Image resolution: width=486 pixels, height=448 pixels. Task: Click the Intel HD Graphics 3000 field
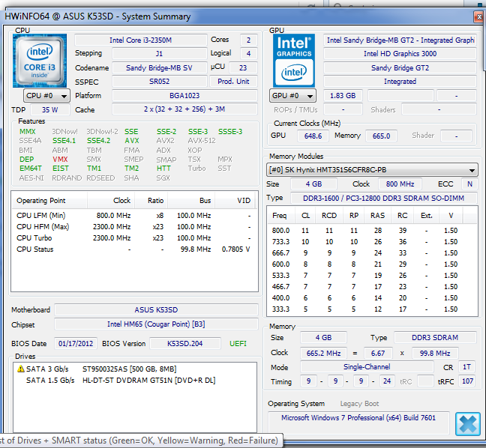click(x=400, y=54)
